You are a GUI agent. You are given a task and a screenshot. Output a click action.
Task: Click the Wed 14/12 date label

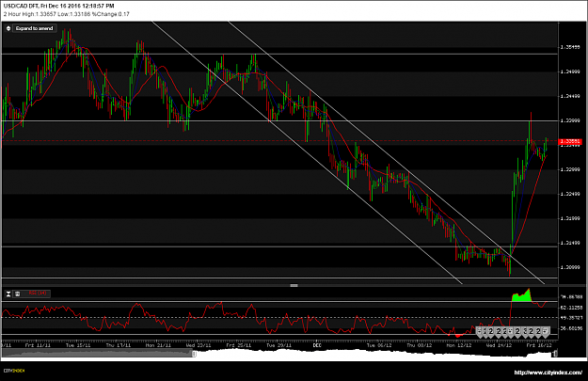500,345
